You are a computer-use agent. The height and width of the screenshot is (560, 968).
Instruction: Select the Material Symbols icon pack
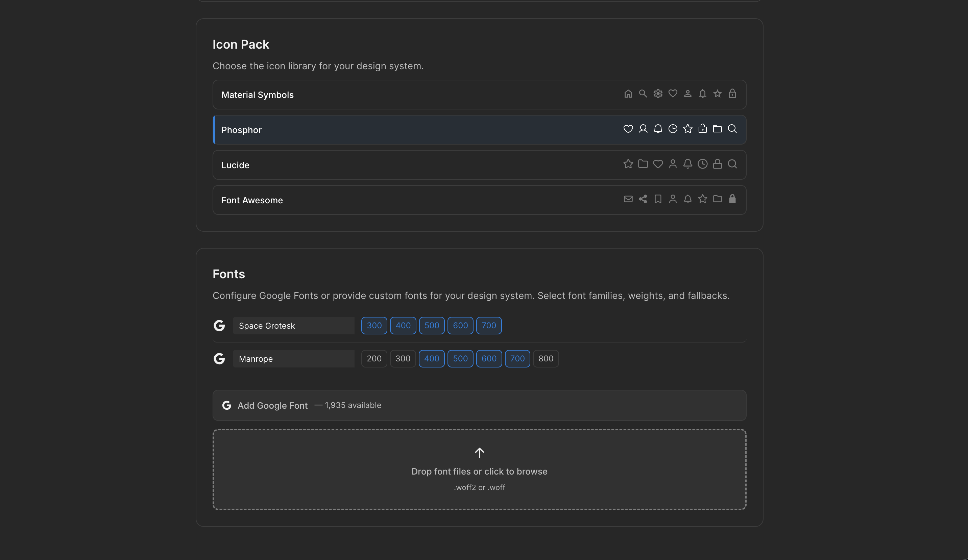pyautogui.click(x=422, y=95)
